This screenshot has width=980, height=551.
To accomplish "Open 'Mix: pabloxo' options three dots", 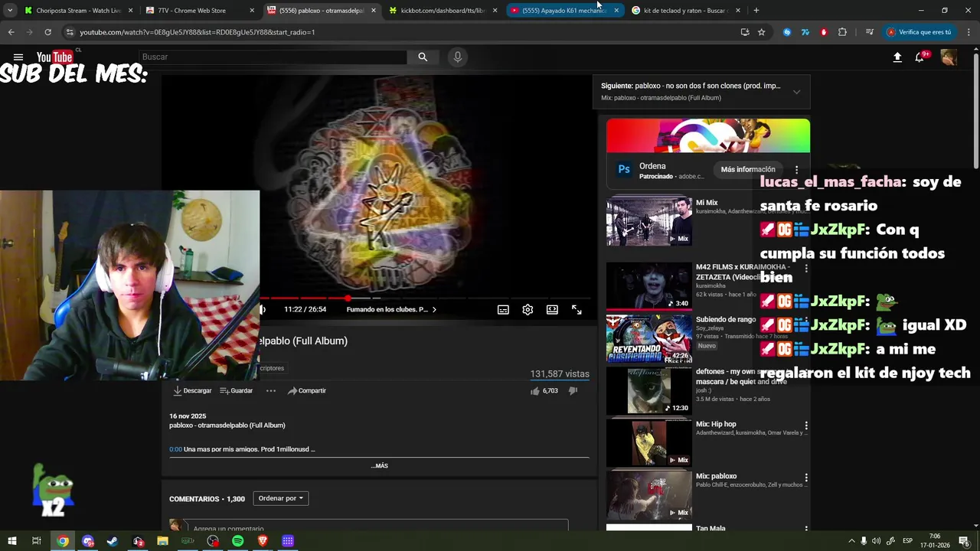I will (x=805, y=478).
